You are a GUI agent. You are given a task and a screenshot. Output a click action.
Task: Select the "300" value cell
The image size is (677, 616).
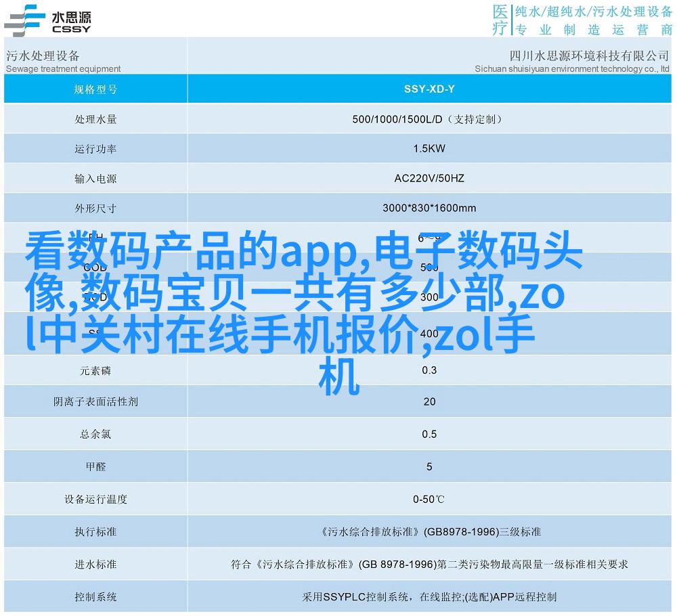point(429,297)
